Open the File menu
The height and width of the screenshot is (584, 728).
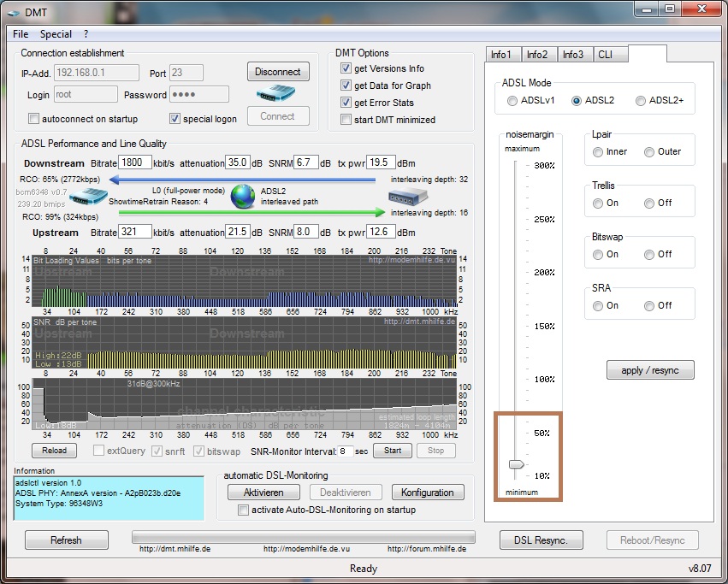tap(21, 34)
